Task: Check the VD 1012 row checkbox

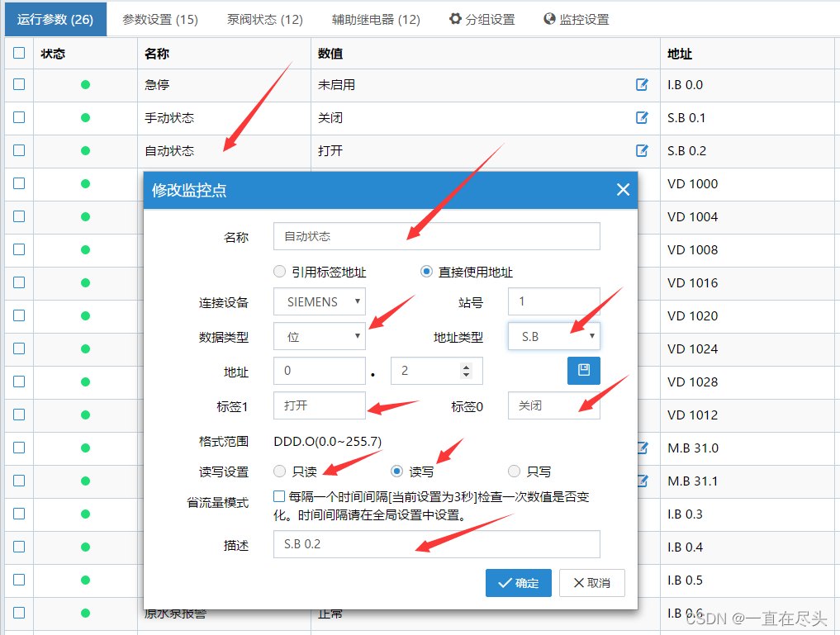Action: 19,415
